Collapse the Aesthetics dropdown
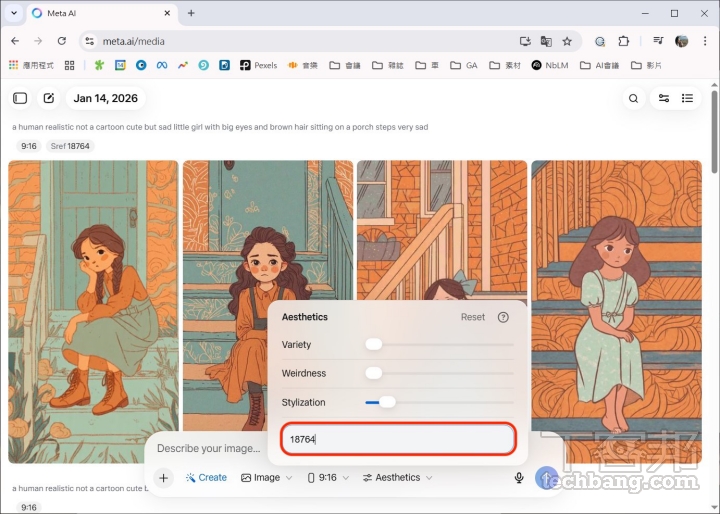The height and width of the screenshot is (514, 720). tap(397, 478)
